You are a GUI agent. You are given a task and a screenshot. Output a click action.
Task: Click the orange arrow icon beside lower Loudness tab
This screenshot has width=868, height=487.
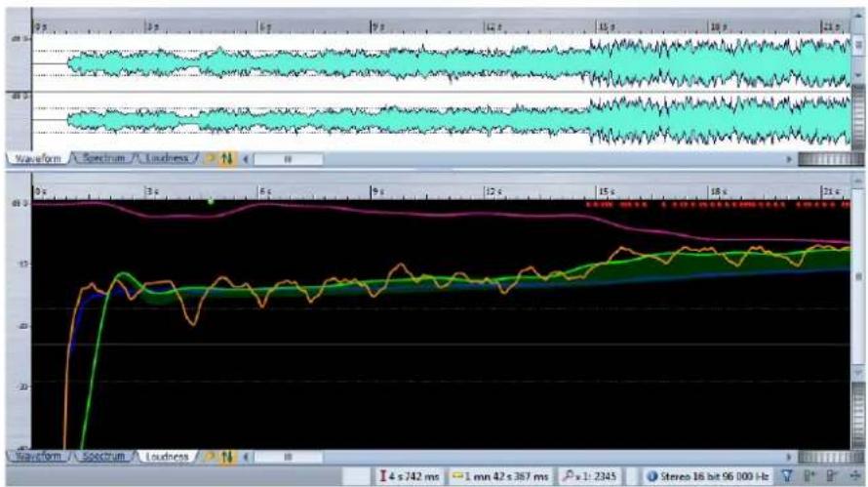point(210,457)
